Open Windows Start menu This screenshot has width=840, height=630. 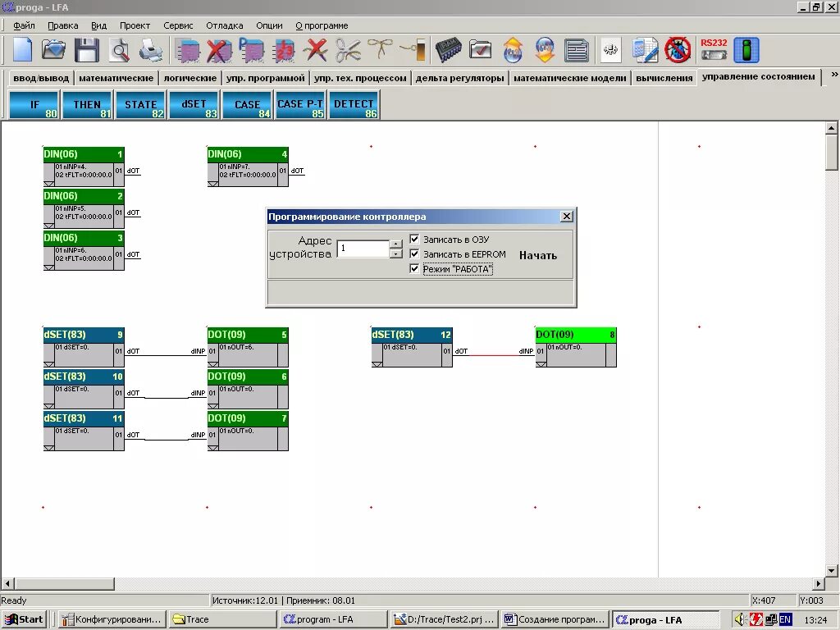[x=24, y=619]
